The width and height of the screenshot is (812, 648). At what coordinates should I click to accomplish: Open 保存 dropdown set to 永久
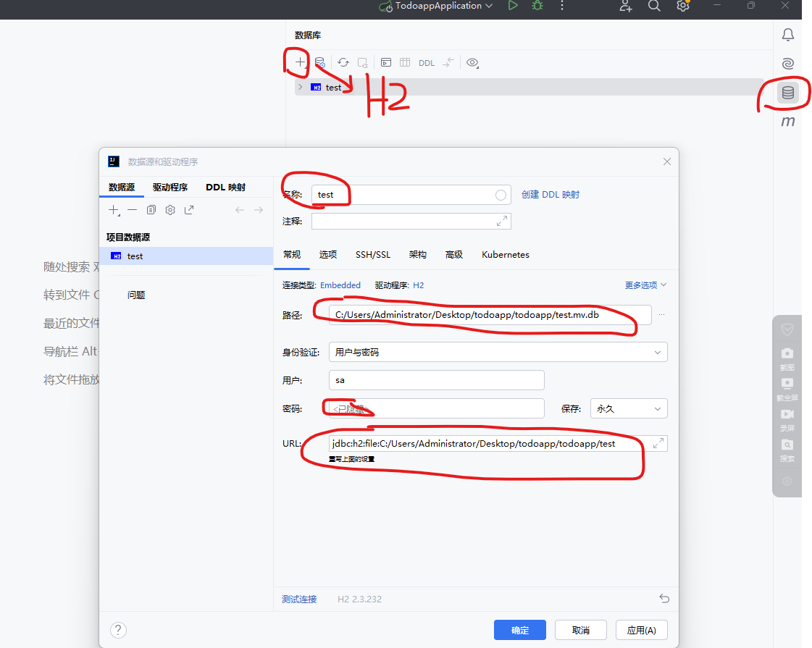629,408
